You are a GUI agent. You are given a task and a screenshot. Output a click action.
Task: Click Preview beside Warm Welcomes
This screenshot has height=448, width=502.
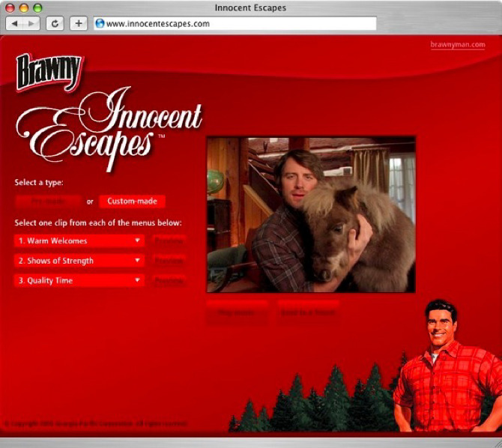coord(169,240)
